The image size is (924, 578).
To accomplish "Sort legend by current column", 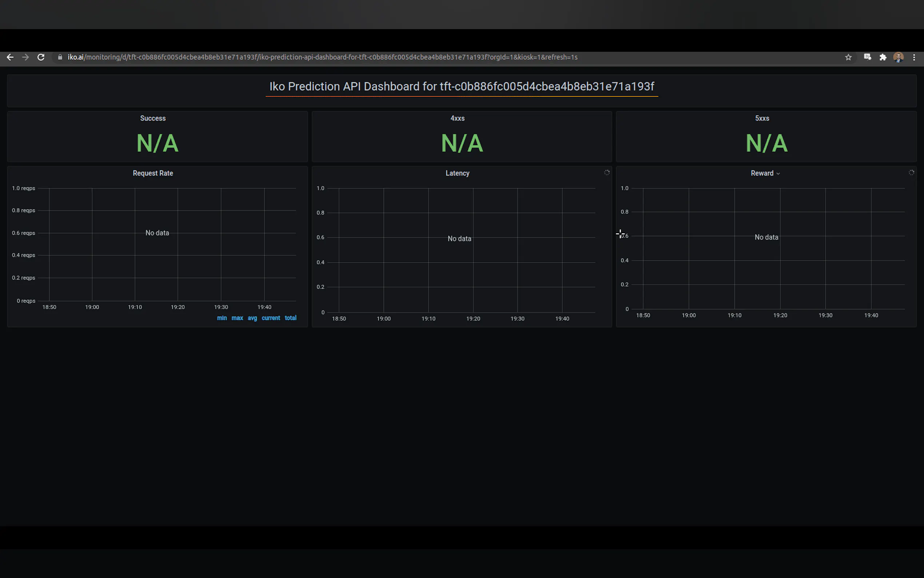I will [x=271, y=318].
